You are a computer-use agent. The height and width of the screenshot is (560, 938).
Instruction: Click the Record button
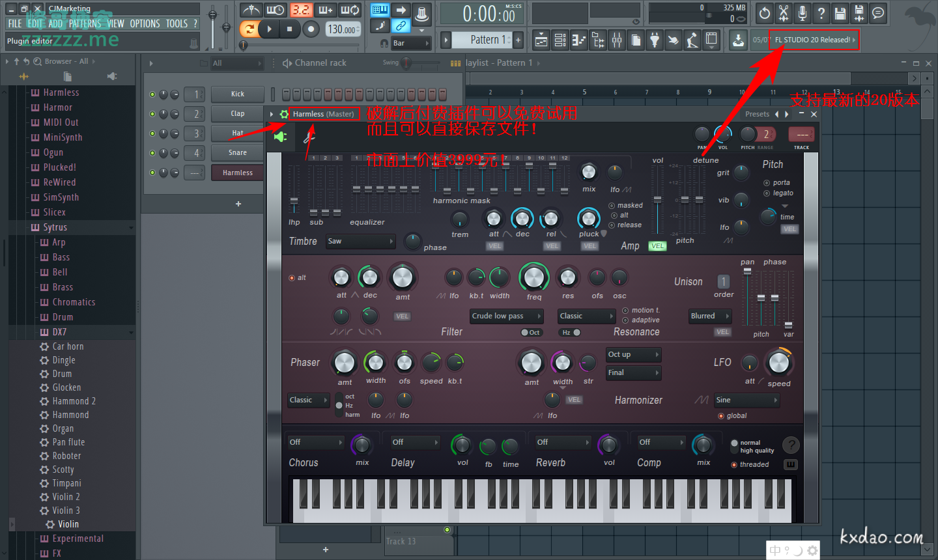point(311,29)
